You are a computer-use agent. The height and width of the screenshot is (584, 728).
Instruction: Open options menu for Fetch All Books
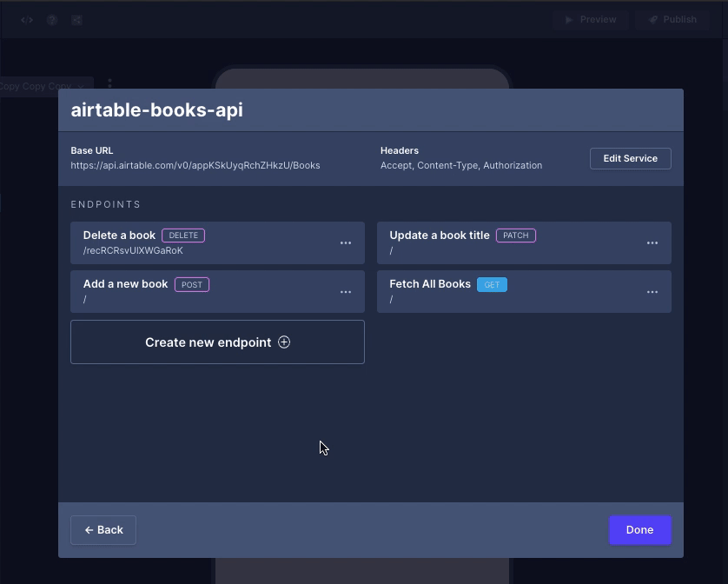click(x=652, y=292)
